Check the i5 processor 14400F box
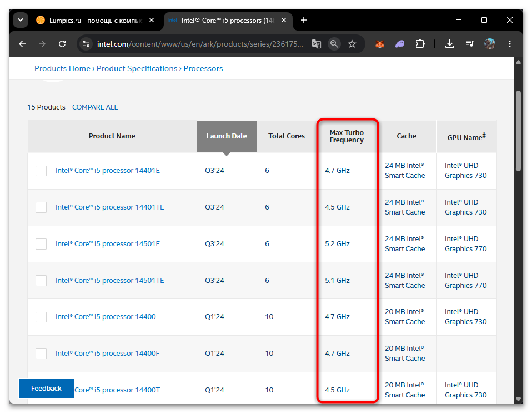The height and width of the screenshot is (413, 532). (x=41, y=353)
